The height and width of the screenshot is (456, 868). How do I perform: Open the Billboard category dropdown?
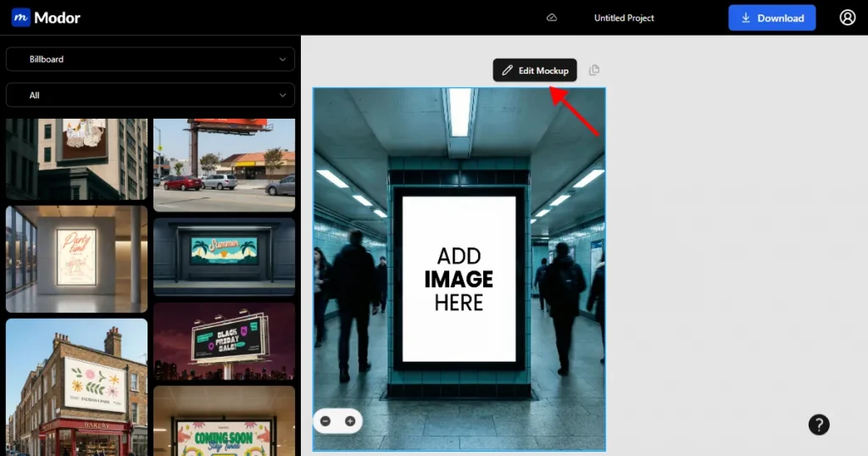150,59
